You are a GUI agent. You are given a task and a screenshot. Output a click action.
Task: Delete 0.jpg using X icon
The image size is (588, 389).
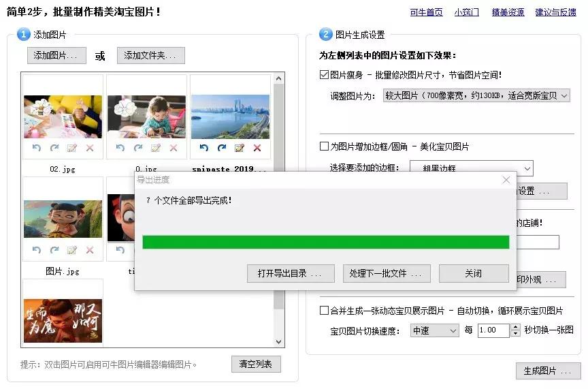[x=174, y=148]
